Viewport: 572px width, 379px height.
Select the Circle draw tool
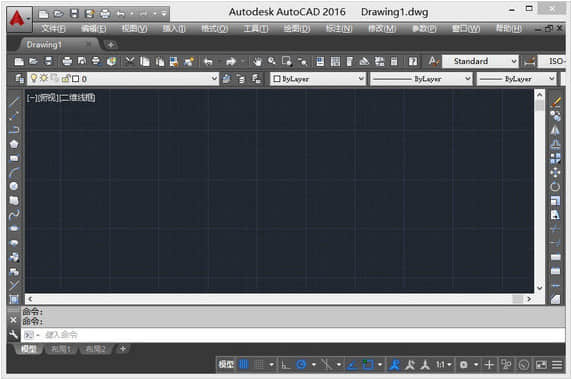(x=14, y=186)
